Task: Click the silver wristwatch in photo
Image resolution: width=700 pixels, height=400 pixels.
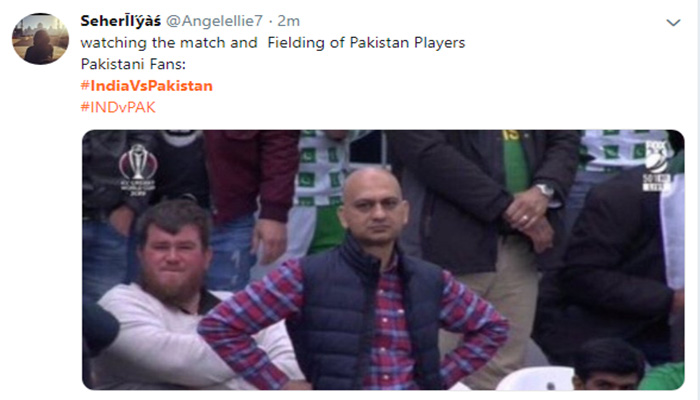Action: coord(546,191)
